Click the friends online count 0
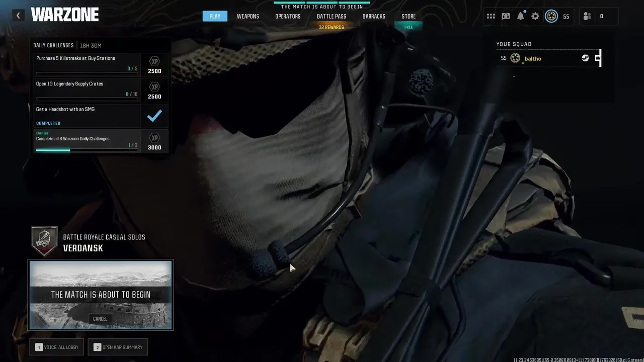 tap(601, 16)
